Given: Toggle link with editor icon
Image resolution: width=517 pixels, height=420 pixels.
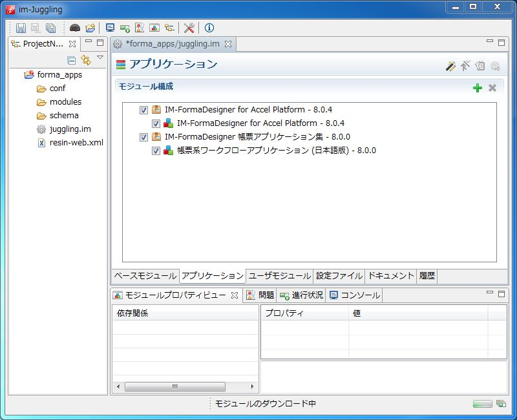Looking at the screenshot, I should 86,60.
